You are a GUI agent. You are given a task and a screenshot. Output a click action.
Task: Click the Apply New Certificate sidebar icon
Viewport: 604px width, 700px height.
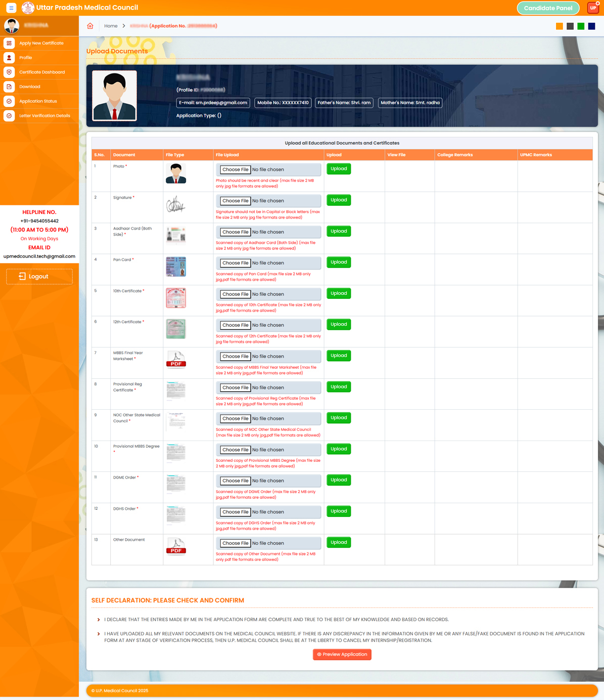click(9, 43)
